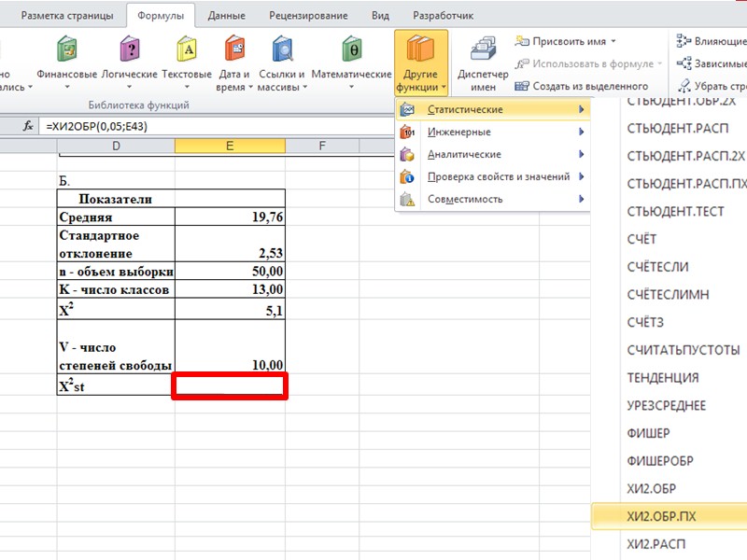Open the Логические functions book icon
The image size is (747, 560).
(x=130, y=49)
